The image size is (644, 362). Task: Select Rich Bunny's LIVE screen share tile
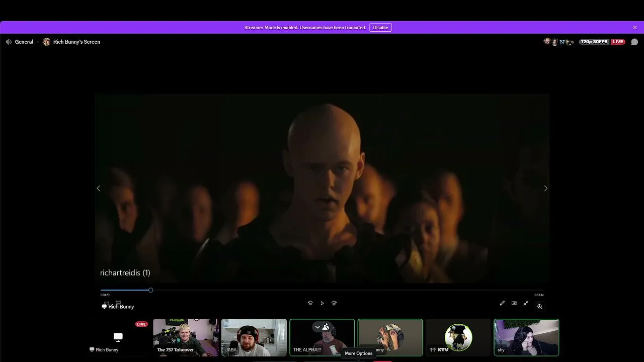(118, 337)
